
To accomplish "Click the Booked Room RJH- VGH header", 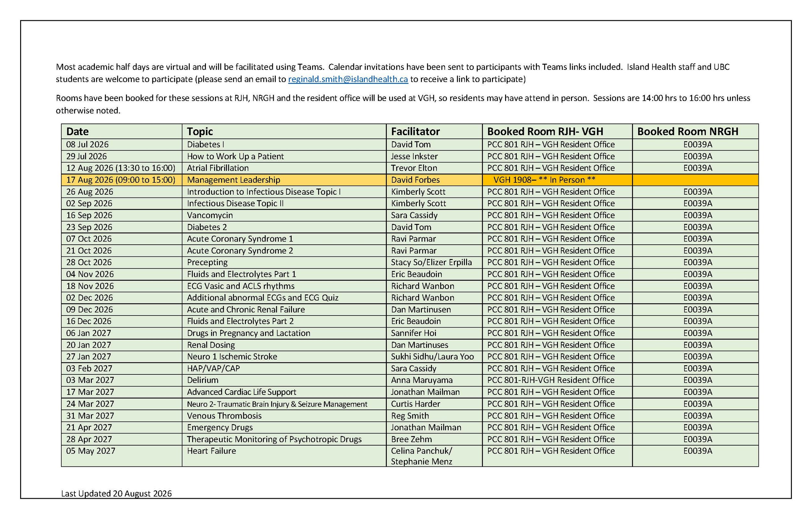I will [x=557, y=131].
